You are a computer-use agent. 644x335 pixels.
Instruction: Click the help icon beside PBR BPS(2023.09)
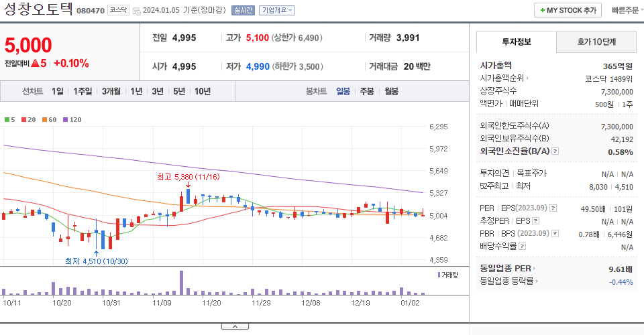pyautogui.click(x=555, y=234)
